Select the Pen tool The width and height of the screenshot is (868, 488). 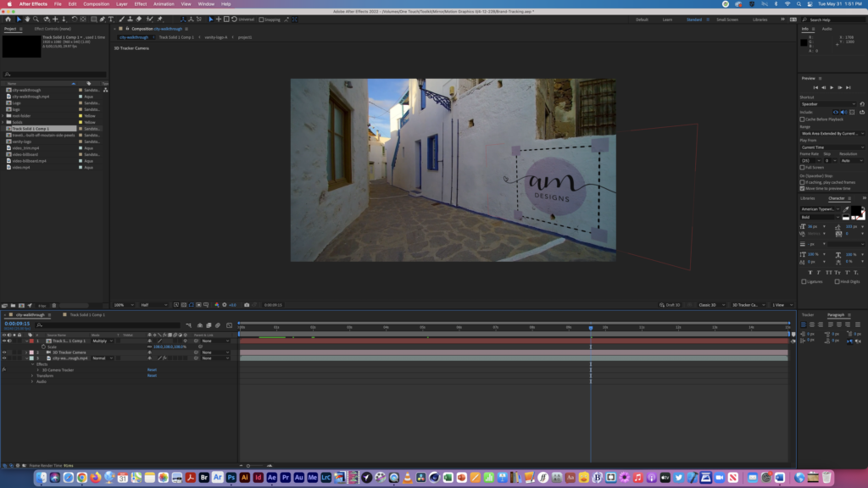point(103,19)
